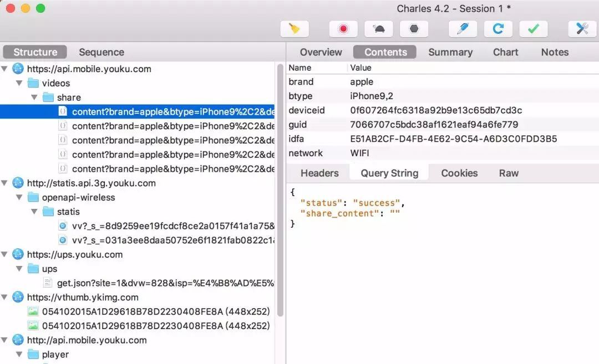This screenshot has height=364, width=599.
Task: Click the blue Repeat request icon
Action: (498, 29)
